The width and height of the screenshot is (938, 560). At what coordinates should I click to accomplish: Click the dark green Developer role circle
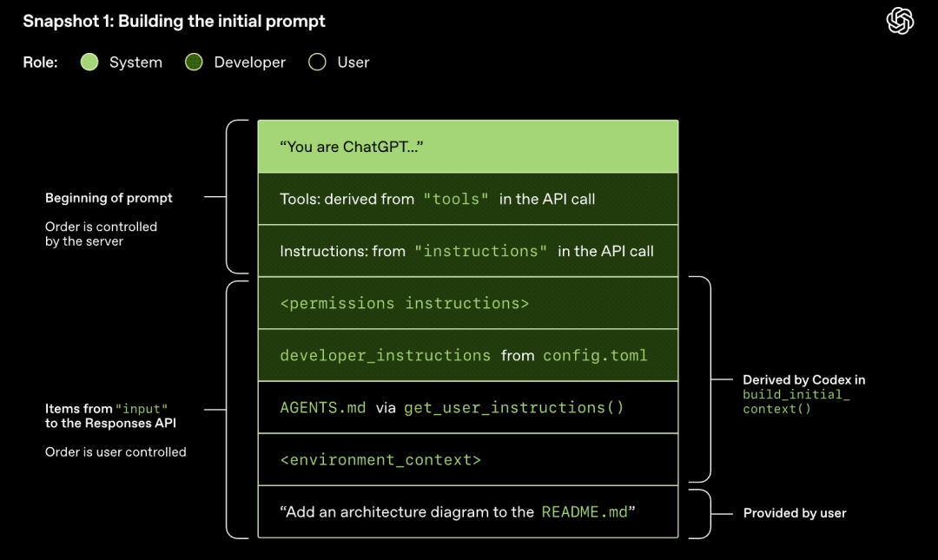point(194,63)
